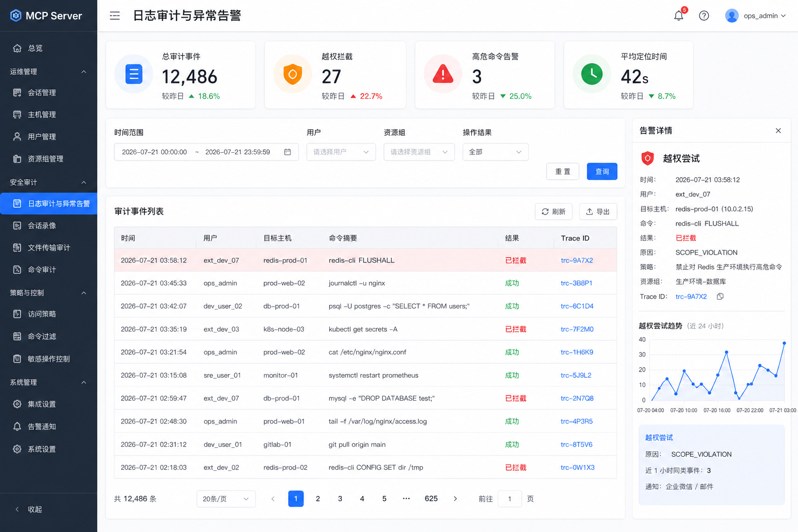The image size is (798, 532).
Task: Jump to last page 625
Action: click(x=431, y=499)
